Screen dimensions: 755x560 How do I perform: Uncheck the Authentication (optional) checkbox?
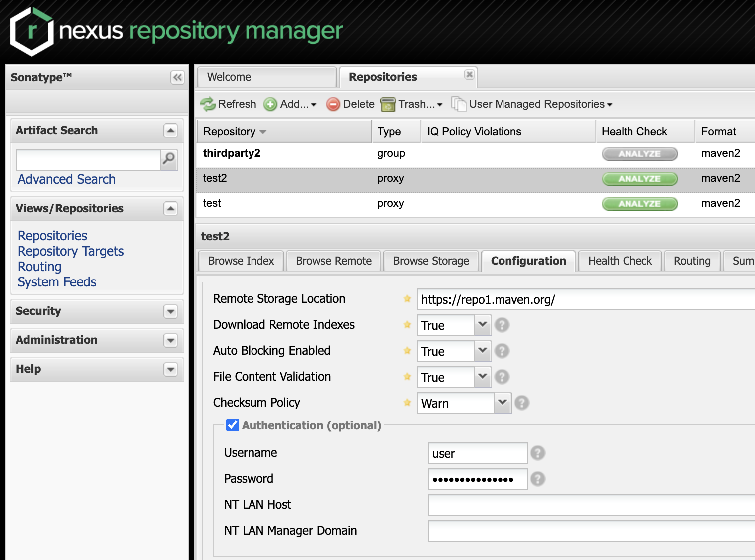coord(233,425)
